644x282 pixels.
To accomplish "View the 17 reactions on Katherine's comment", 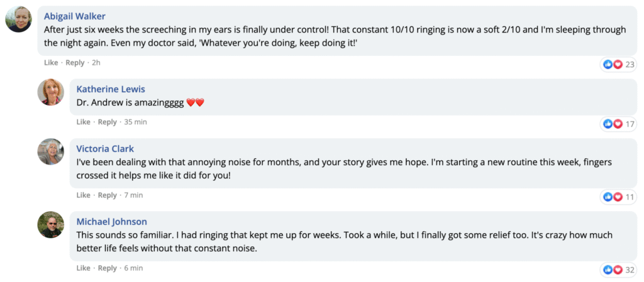I will 619,124.
